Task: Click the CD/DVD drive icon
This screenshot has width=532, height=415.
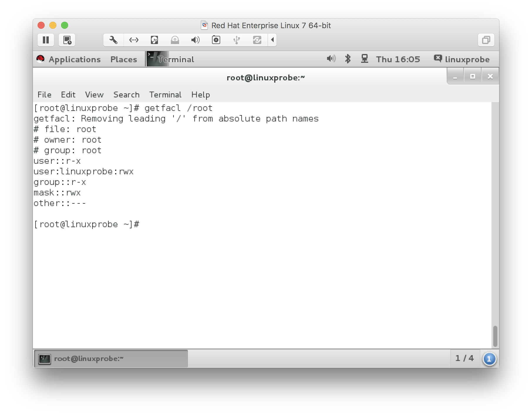Action: pos(175,40)
